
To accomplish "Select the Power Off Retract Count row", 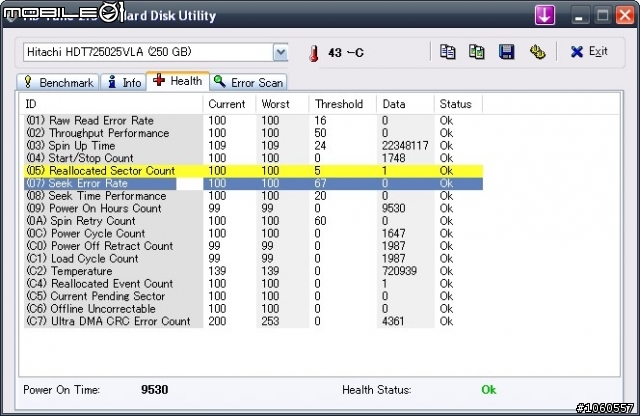I will pyautogui.click(x=253, y=246).
